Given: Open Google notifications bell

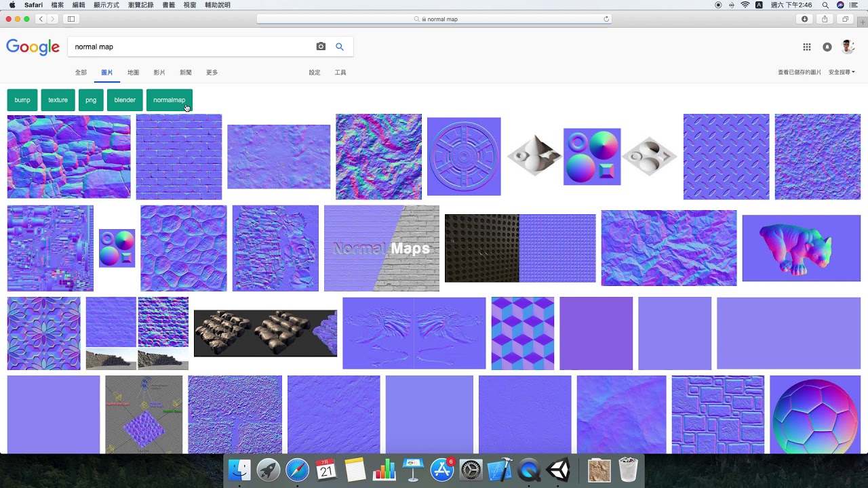Looking at the screenshot, I should pyautogui.click(x=827, y=47).
